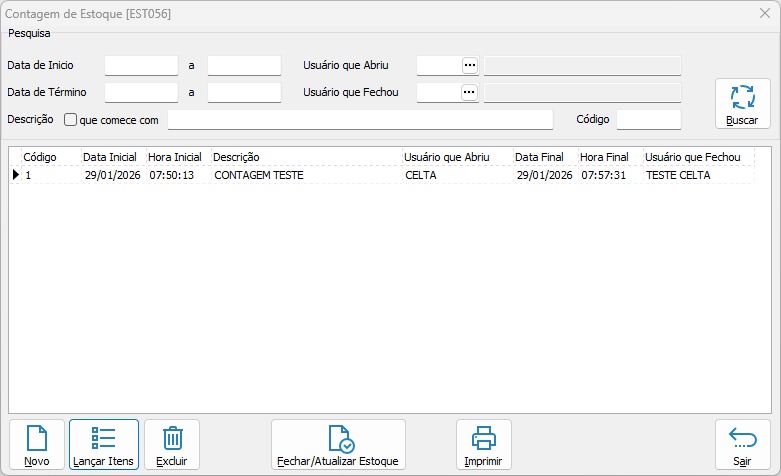
Task: Click the Data de Inicio start field
Action: point(141,65)
